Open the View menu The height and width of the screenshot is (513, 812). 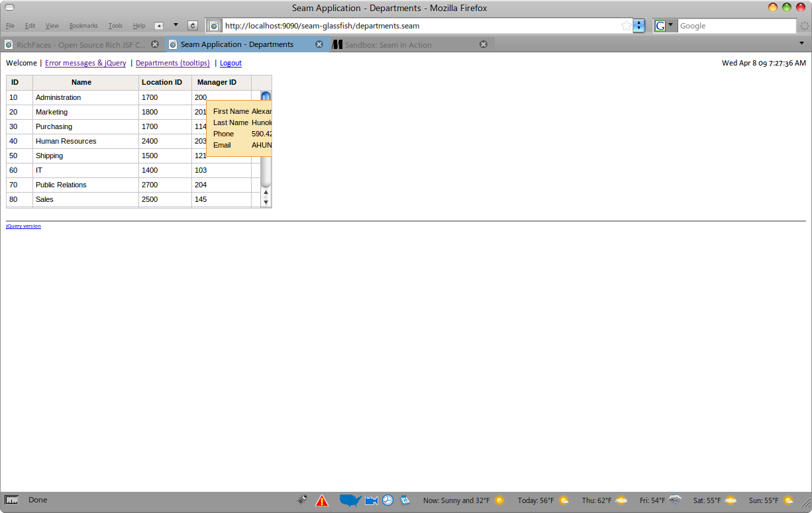52,26
